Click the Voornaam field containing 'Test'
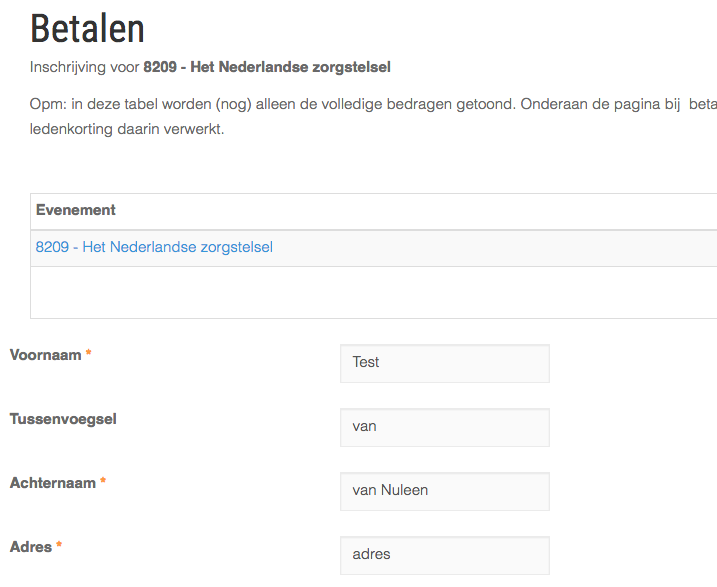Viewport: 717px width, 587px height. 444,363
